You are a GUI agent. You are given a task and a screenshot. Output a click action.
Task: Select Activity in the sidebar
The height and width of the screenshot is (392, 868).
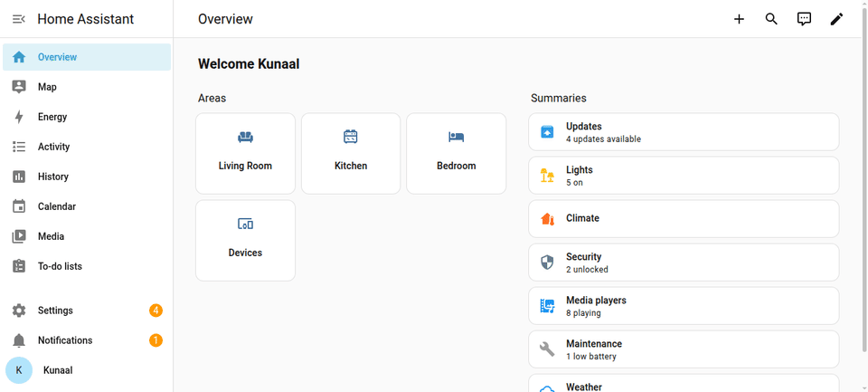[x=87, y=147]
